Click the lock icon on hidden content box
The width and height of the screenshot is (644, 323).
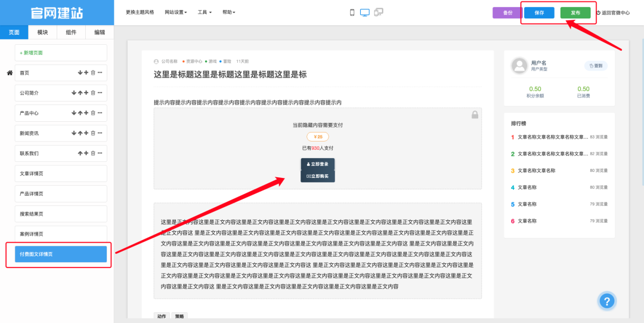[x=475, y=115]
